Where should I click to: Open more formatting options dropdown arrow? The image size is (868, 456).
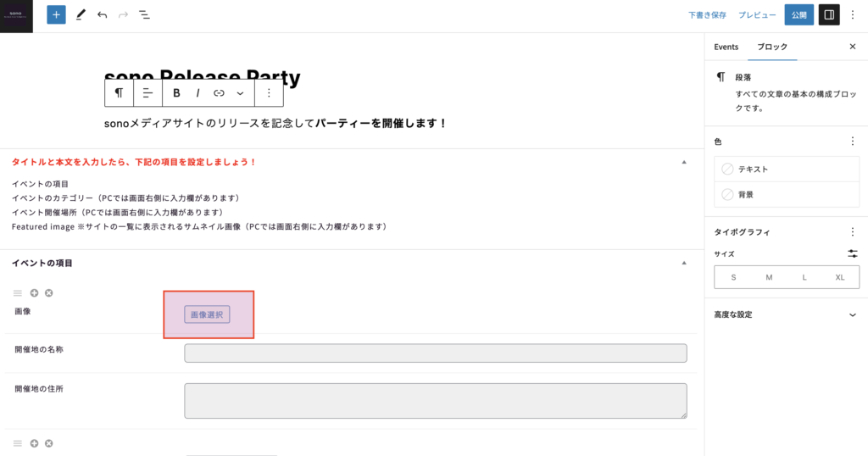coord(240,93)
